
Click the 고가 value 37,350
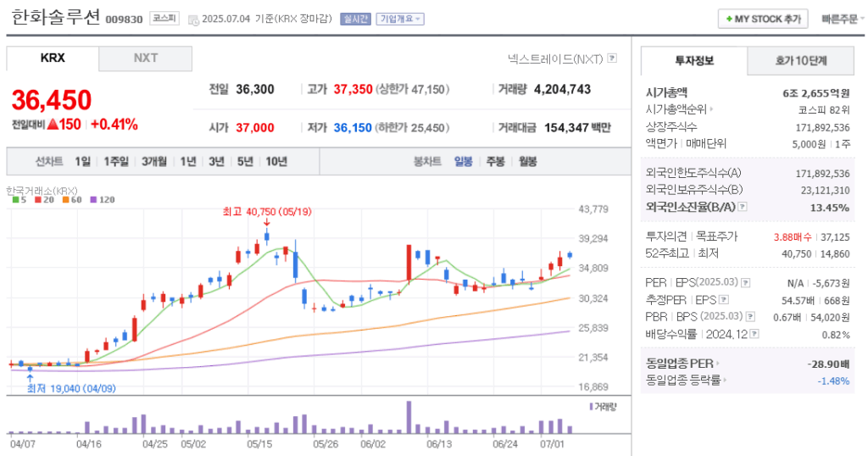click(x=353, y=90)
